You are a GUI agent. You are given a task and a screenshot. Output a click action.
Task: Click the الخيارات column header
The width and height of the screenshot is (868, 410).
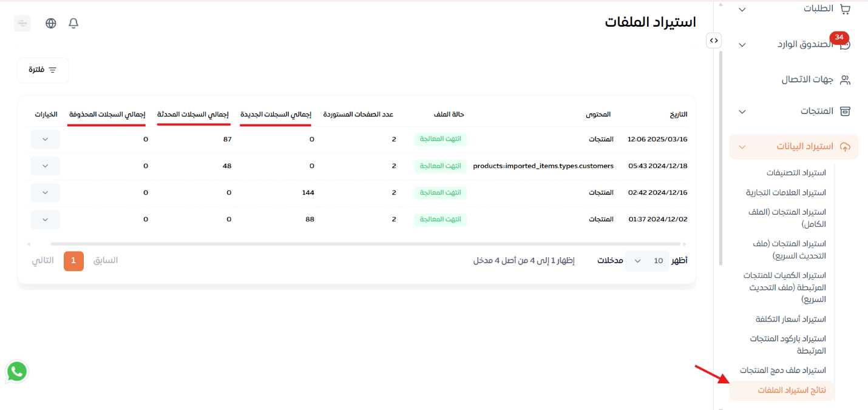coord(46,114)
